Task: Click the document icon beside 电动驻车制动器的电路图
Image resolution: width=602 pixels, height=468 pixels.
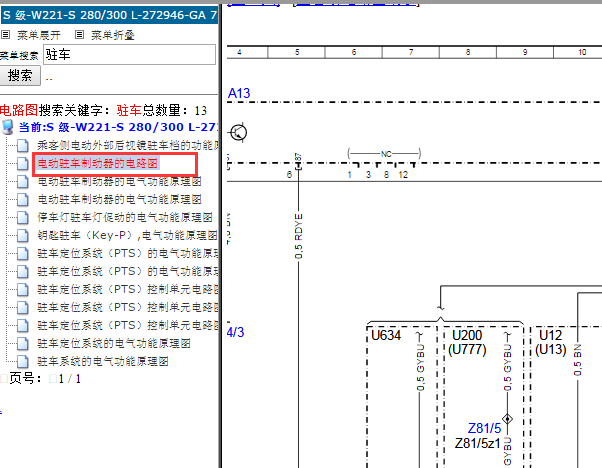Action: 23,164
